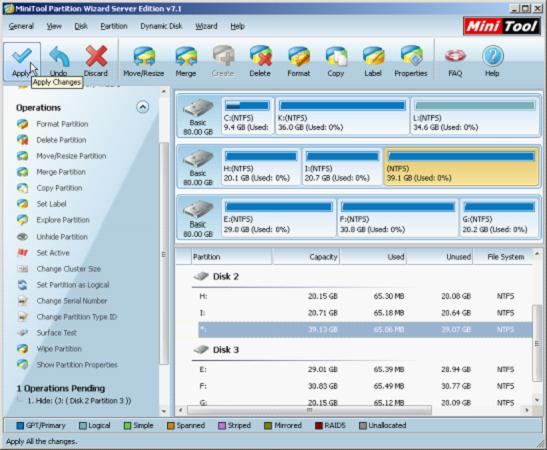547x450 pixels.
Task: Open the Partition menu
Action: point(114,26)
